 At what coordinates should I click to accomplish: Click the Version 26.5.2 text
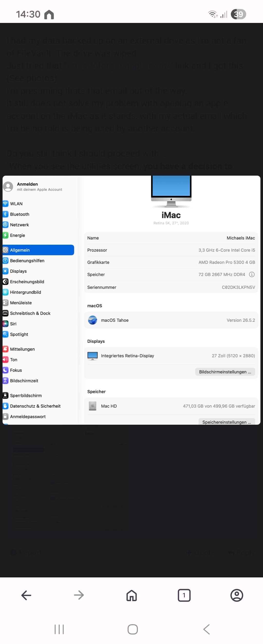[241, 320]
